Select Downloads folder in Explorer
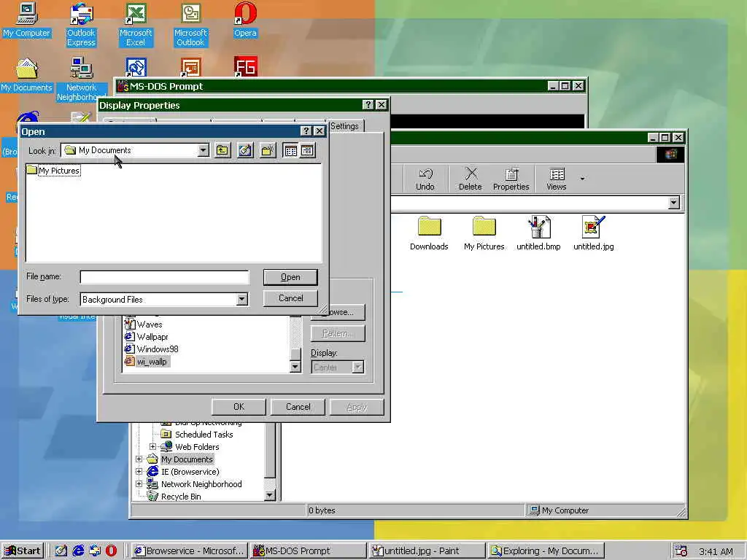The height and width of the screenshot is (560, 747). pos(429,233)
